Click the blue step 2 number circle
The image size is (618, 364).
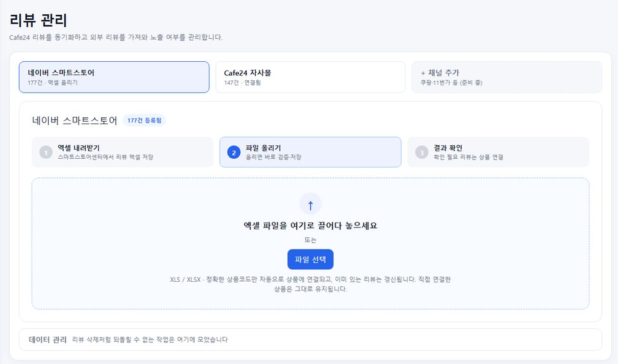pos(234,153)
